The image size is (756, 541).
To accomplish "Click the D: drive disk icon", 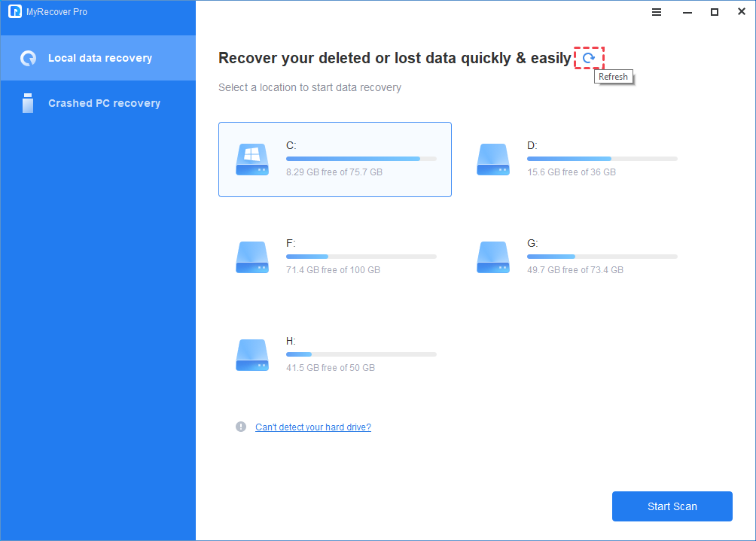I will (x=493, y=160).
